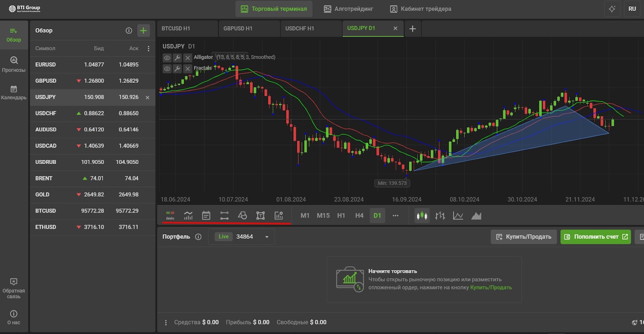
Task: Follow the Купить/Продать link in hint text
Action: tap(491, 287)
